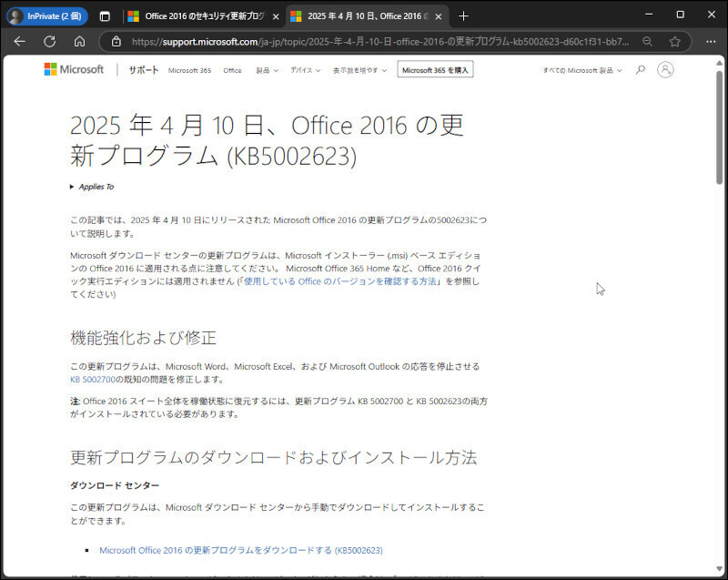Viewport: 728px width, 580px height.
Task: View site info via the lock icon
Action: pyautogui.click(x=116, y=41)
